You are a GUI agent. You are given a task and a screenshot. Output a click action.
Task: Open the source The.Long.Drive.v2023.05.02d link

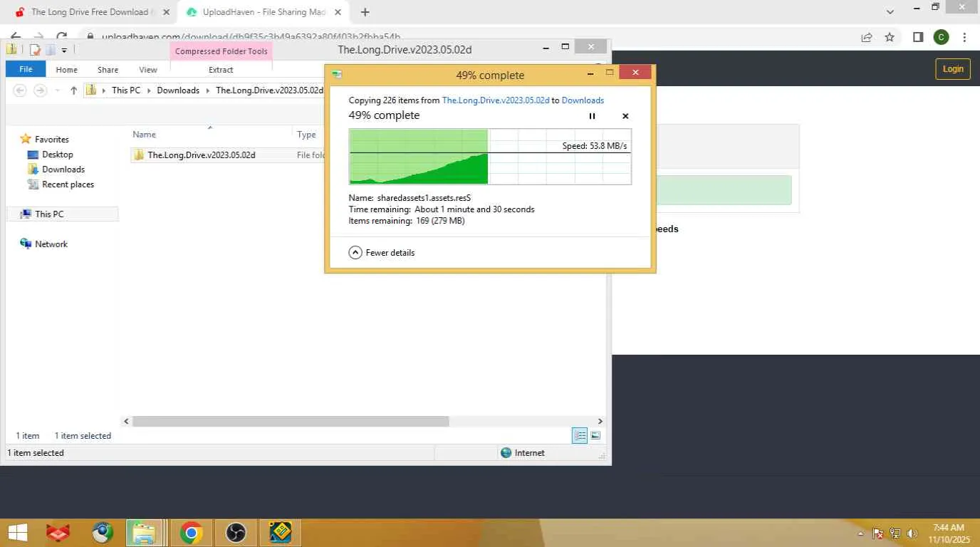[496, 100]
